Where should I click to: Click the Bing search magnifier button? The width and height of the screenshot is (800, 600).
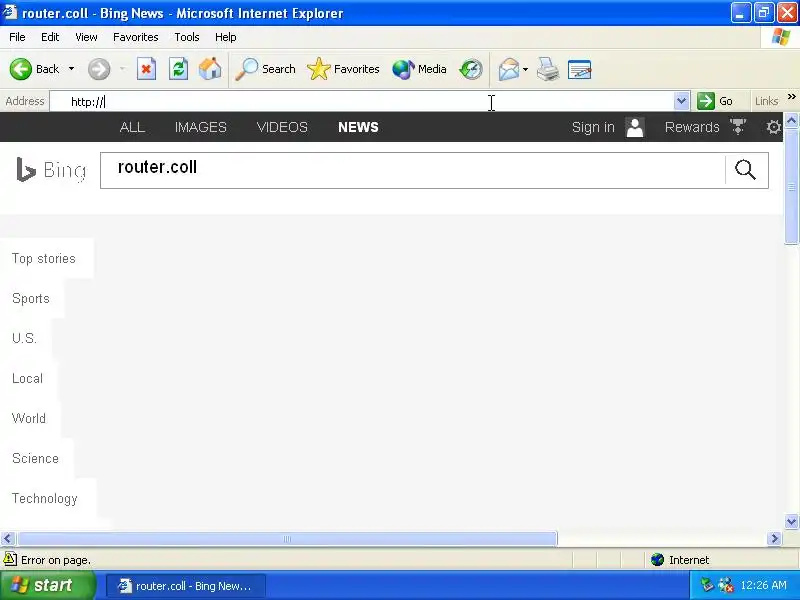point(745,170)
